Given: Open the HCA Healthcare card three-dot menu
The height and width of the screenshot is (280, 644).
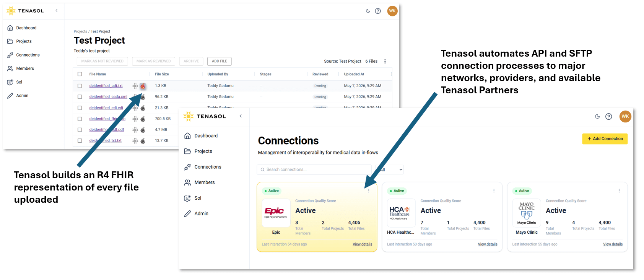Looking at the screenshot, I should (494, 191).
